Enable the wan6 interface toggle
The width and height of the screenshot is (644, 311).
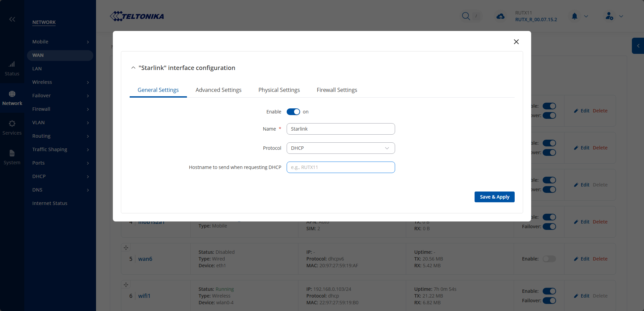point(549,259)
